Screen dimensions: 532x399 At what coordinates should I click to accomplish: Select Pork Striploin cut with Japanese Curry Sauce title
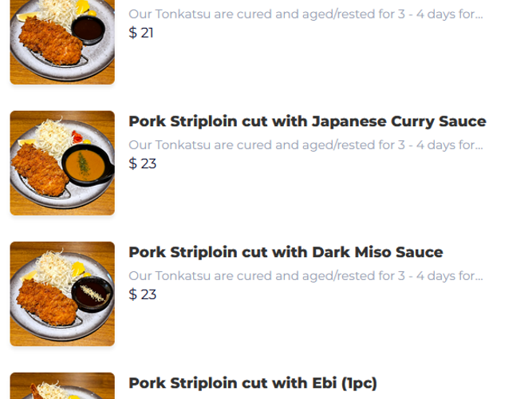(x=307, y=121)
